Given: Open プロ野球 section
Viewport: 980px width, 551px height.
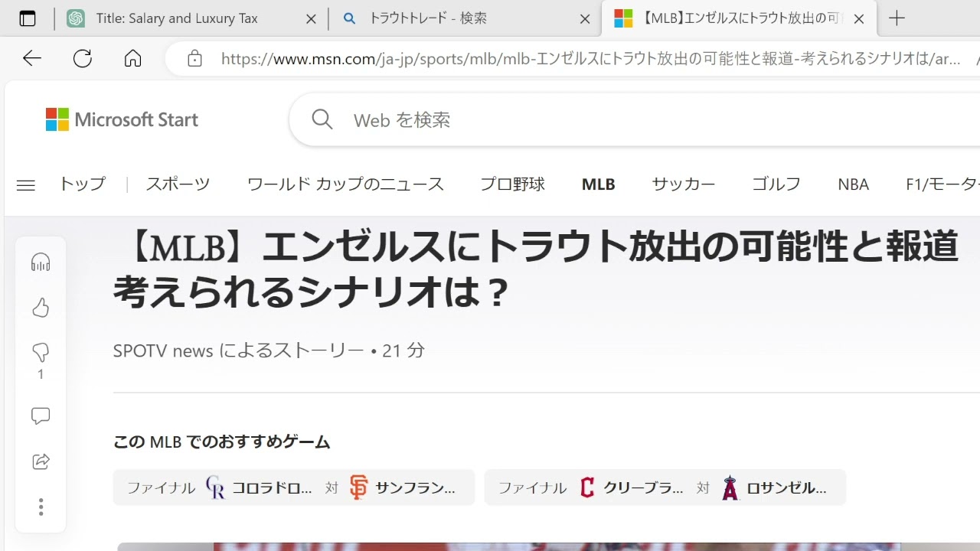Looking at the screenshot, I should (513, 184).
